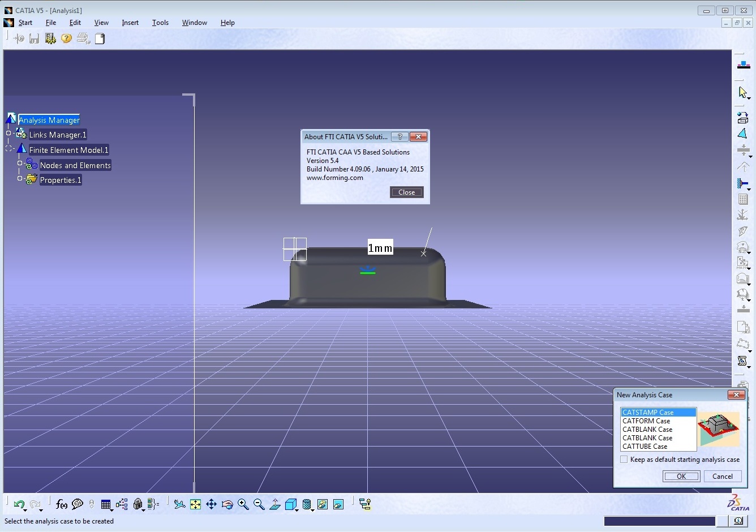Select Analysis Manager tree root
Image resolution: width=756 pixels, height=532 pixels.
[49, 120]
